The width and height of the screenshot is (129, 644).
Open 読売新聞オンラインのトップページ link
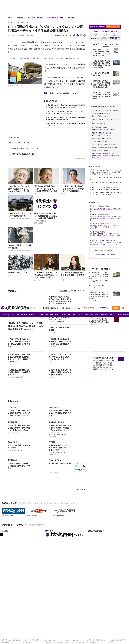pos(73,291)
